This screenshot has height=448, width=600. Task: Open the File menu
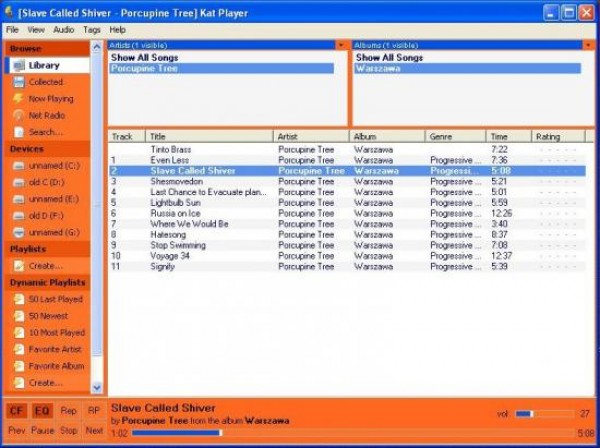click(x=12, y=30)
